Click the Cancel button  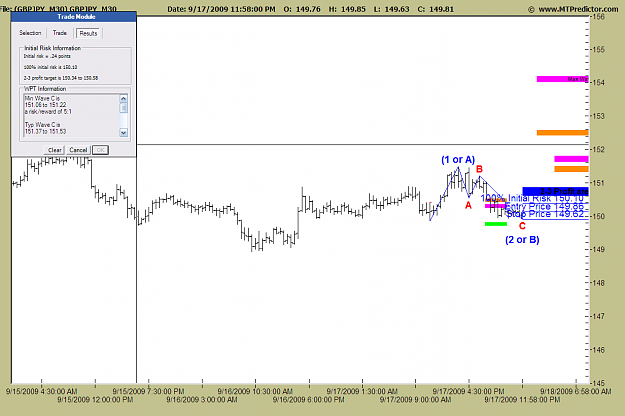[78, 150]
